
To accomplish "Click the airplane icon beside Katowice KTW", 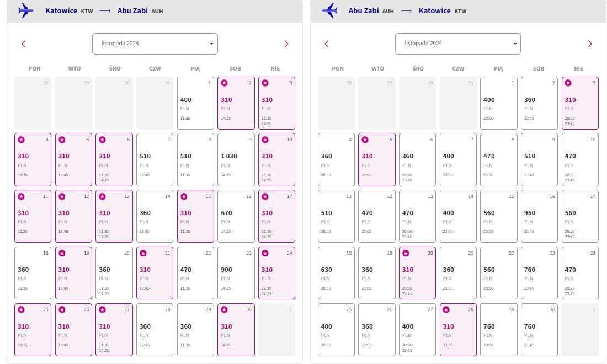I will pyautogui.click(x=25, y=10).
